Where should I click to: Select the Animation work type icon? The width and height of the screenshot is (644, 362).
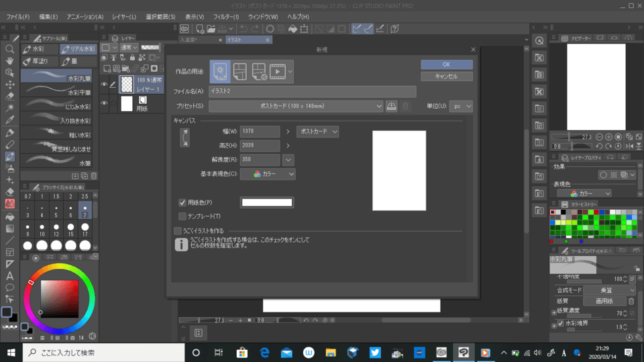(x=278, y=72)
